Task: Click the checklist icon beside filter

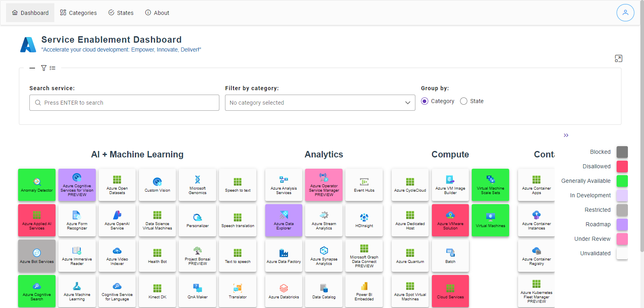Action: click(52, 68)
